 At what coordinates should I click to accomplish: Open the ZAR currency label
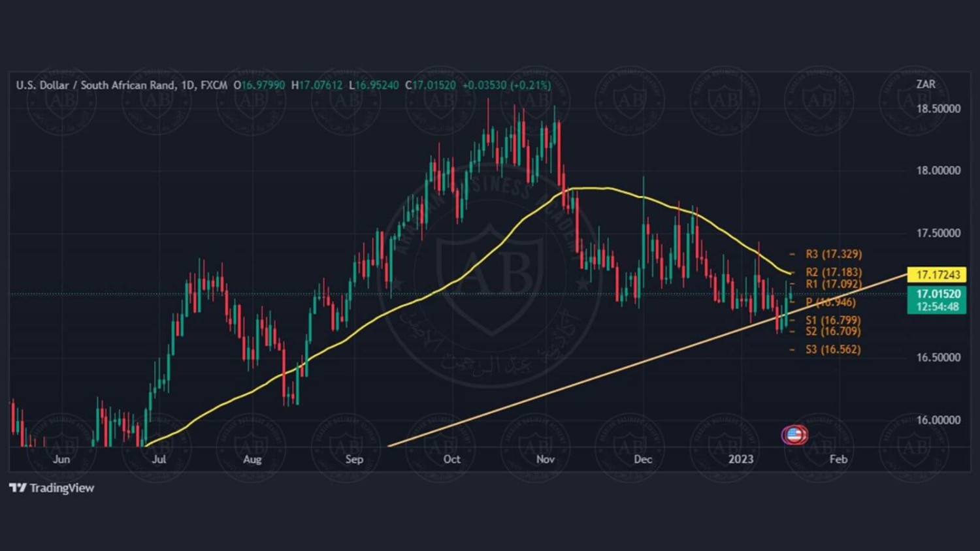point(926,84)
